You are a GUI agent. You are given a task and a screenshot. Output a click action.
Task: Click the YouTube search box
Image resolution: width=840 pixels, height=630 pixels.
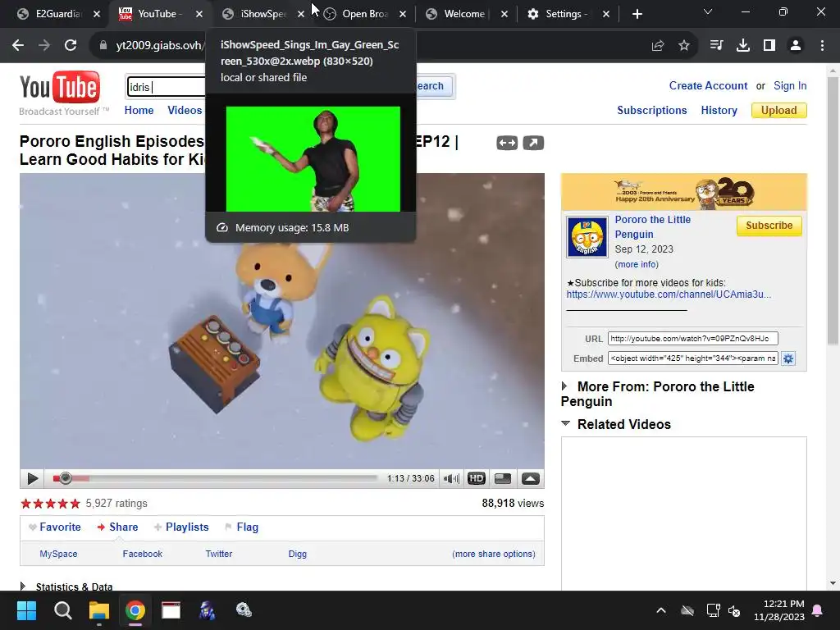[166, 87]
